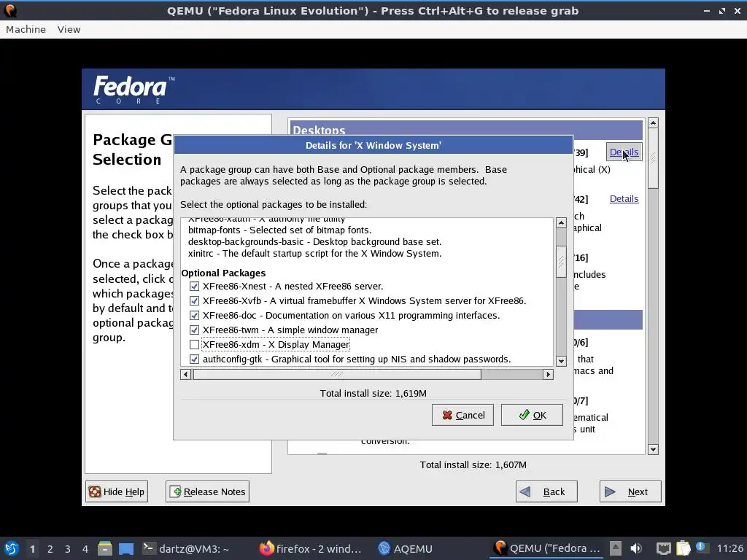Switch to the dartz@VM3 terminal window

(x=186, y=548)
